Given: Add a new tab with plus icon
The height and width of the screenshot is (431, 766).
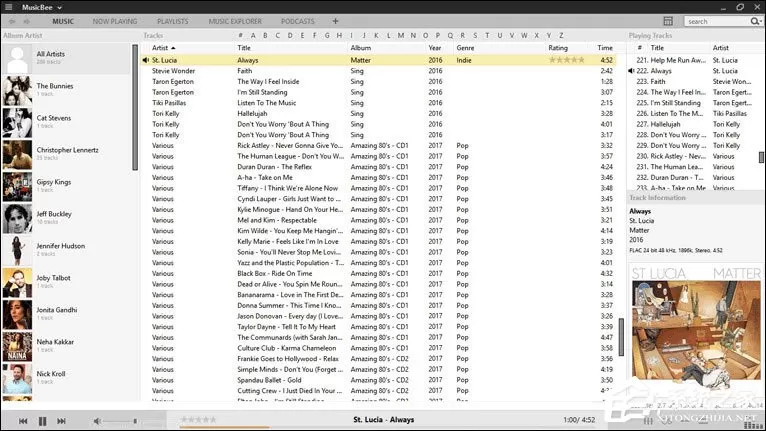Looking at the screenshot, I should [335, 21].
